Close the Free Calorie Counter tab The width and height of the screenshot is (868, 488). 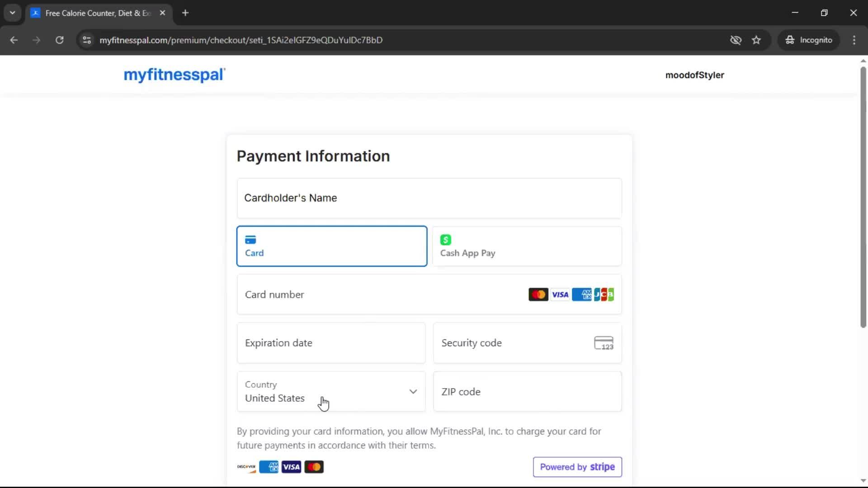[x=162, y=13]
